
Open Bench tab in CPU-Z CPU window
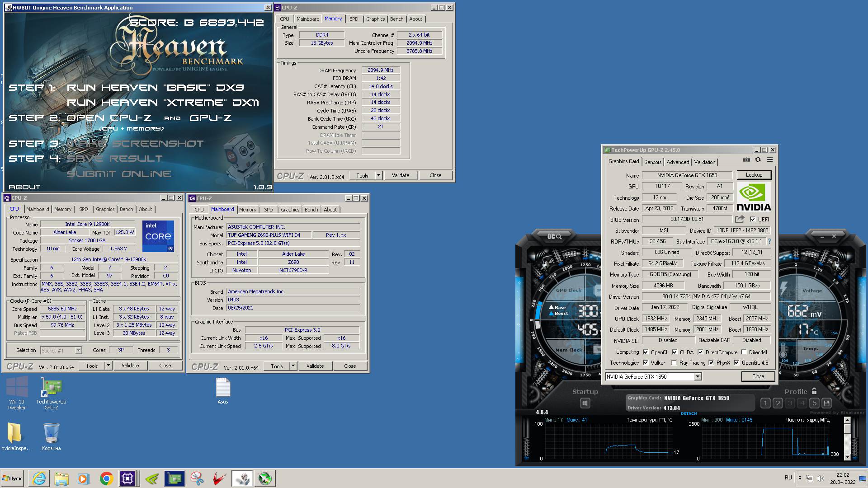(126, 209)
